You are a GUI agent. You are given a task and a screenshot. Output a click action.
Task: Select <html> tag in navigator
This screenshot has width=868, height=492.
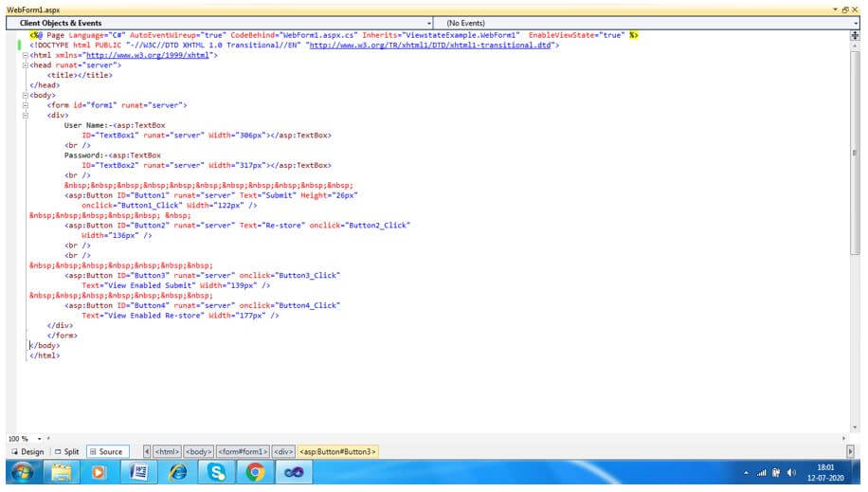click(167, 452)
